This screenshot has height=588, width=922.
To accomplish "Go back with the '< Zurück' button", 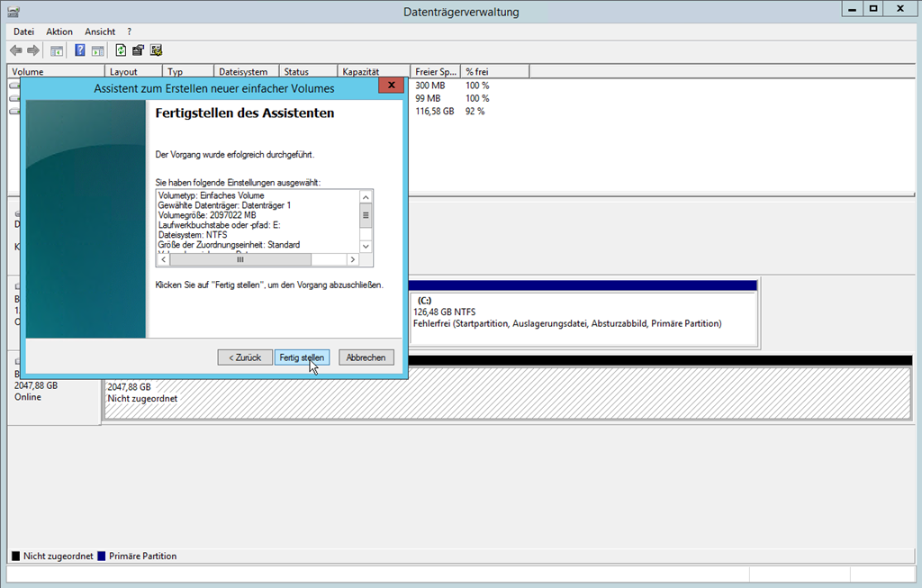I will [245, 357].
